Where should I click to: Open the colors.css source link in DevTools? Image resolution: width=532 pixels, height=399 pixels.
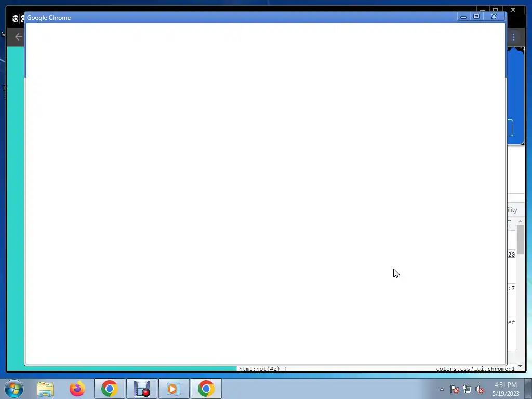click(x=475, y=369)
